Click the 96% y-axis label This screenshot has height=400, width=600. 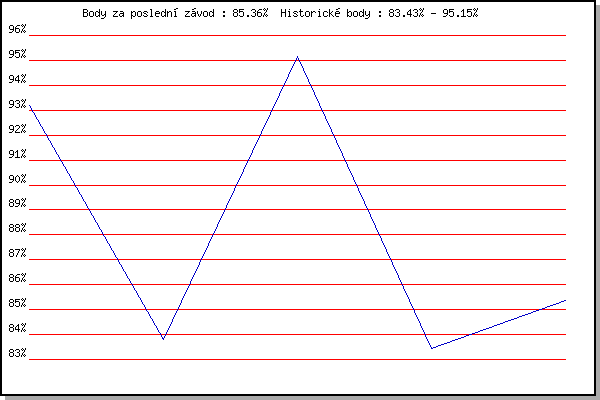[17, 29]
